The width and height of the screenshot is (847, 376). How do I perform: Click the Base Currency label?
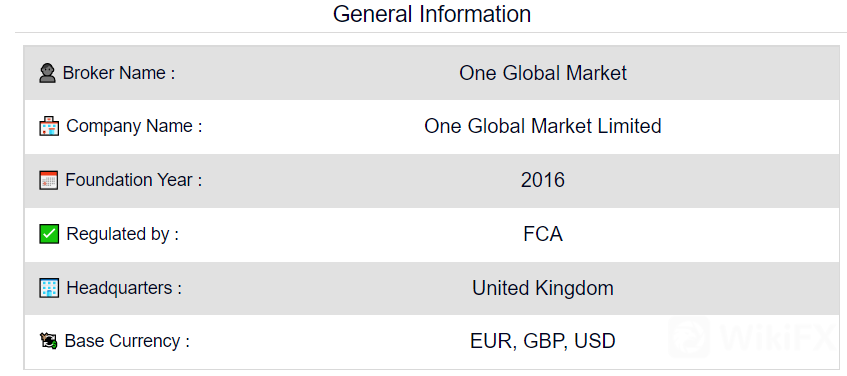tap(127, 341)
